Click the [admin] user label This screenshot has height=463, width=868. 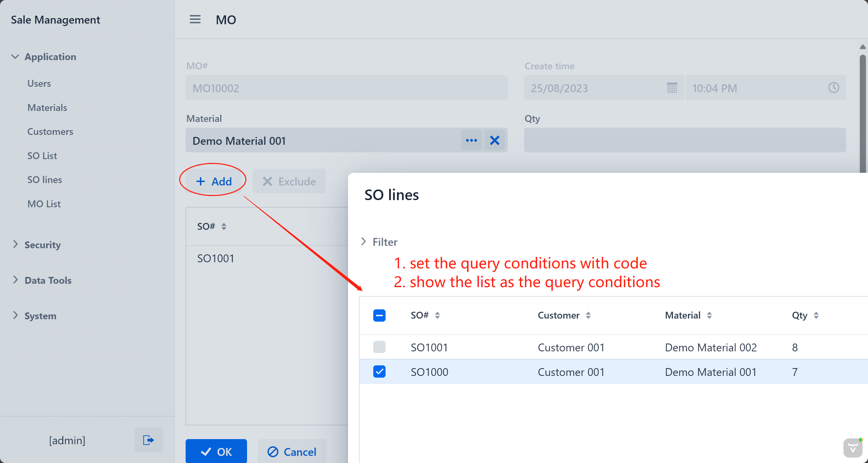(x=67, y=440)
